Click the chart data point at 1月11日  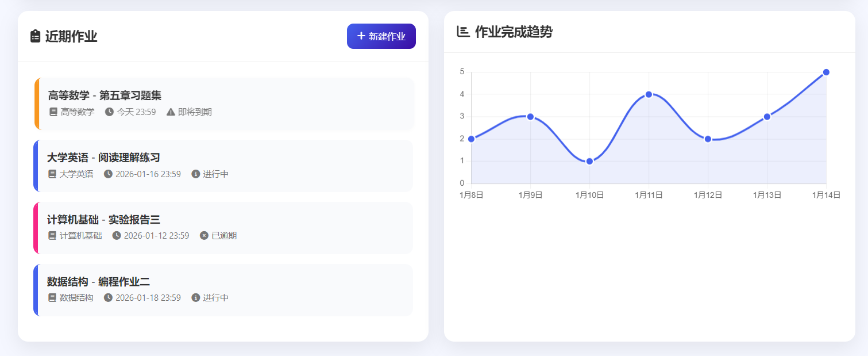click(649, 93)
